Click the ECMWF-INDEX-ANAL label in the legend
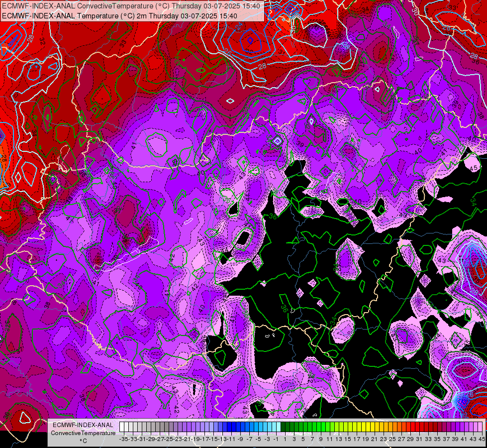Screen dimensions: 487x448 pos(83,425)
